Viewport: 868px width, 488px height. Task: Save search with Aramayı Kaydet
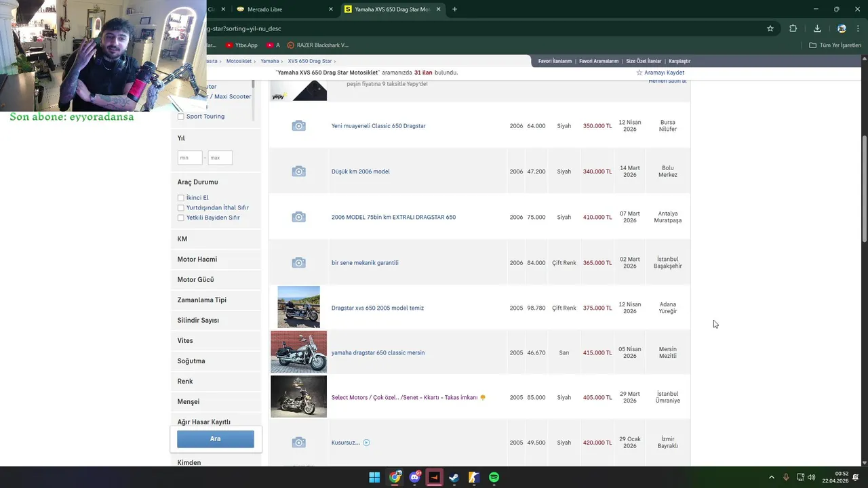[664, 73]
